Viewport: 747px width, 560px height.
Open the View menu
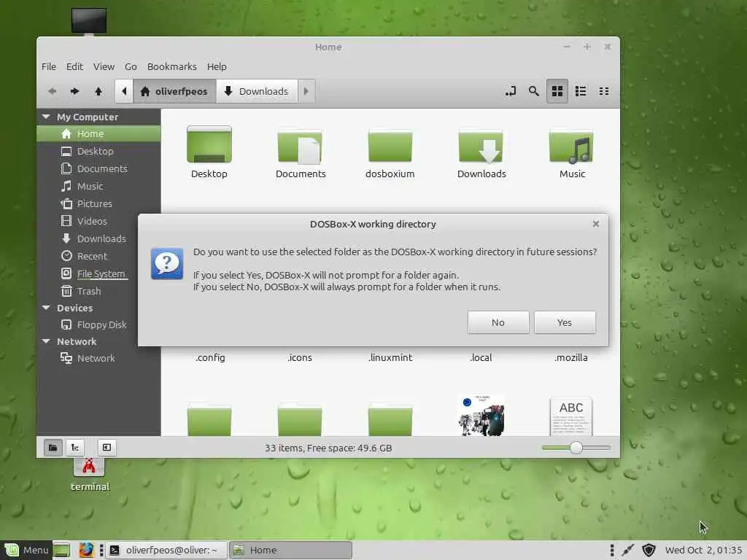pos(104,66)
